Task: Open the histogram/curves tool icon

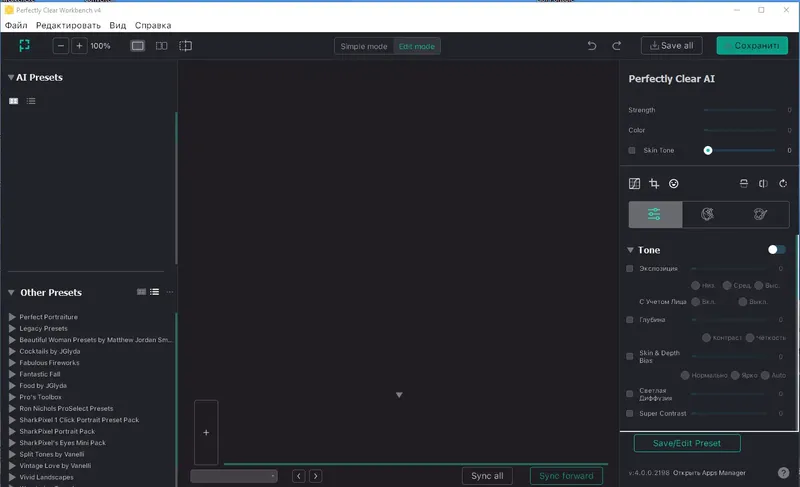Action: (x=634, y=184)
